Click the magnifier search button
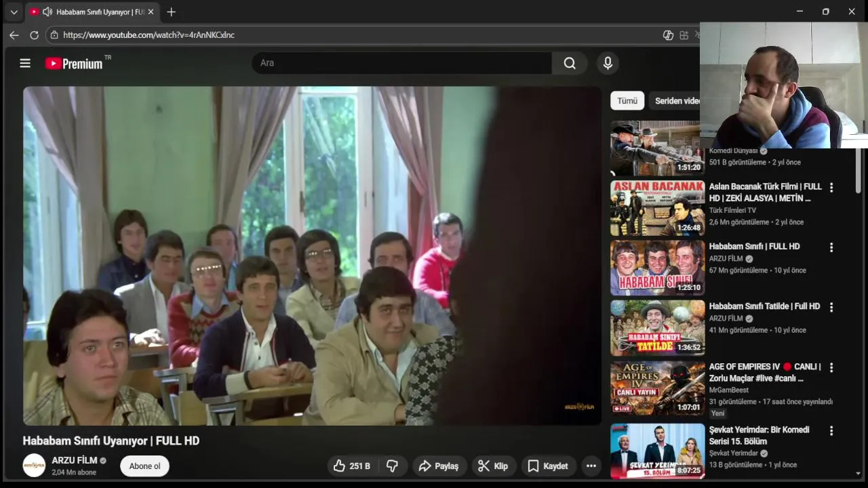This screenshot has height=488, width=868. (x=570, y=63)
